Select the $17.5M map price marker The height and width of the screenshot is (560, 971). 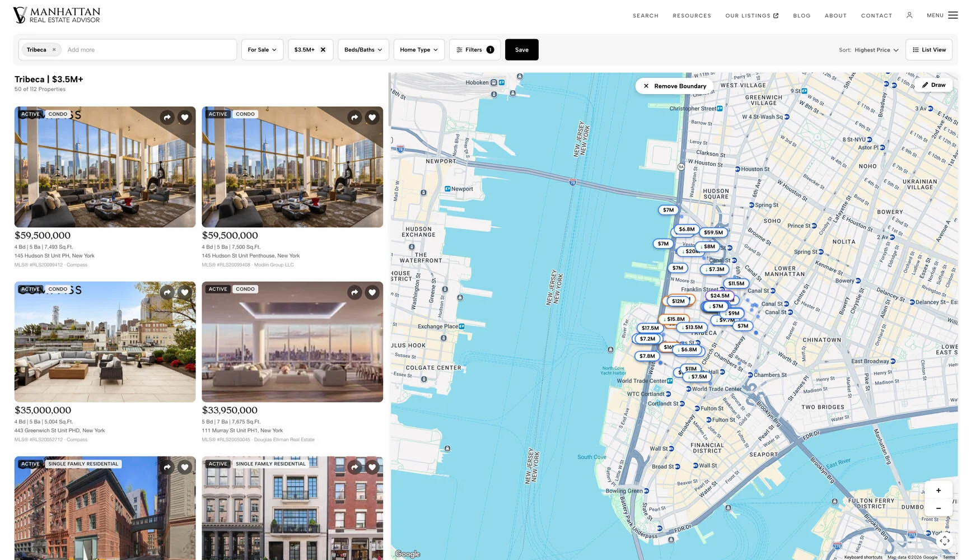[x=650, y=328]
